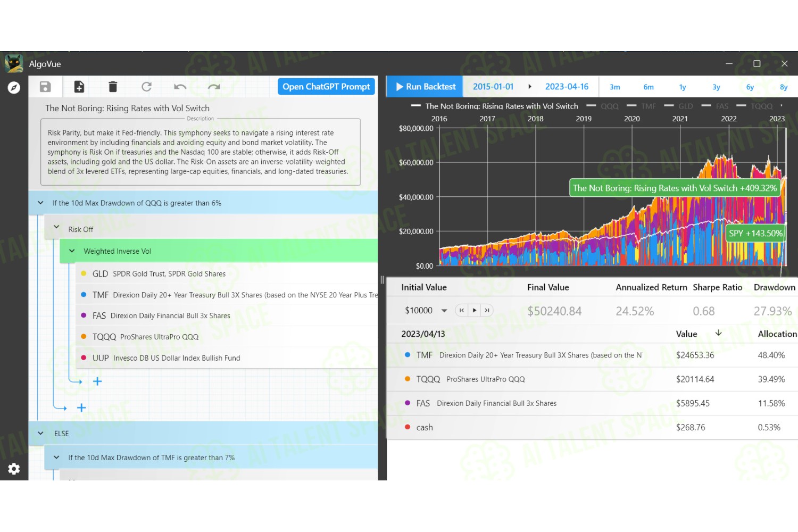Select the 3m time range

click(615, 87)
